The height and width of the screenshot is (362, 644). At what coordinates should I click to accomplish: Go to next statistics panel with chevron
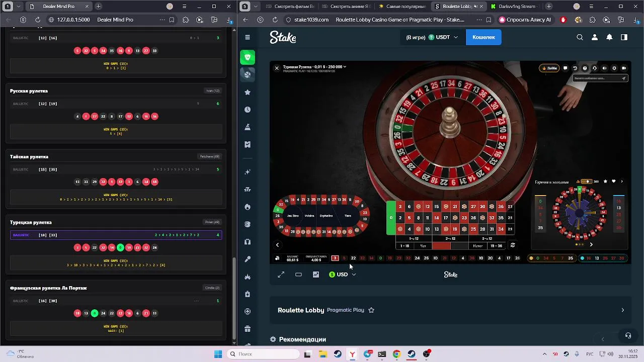tap(622, 182)
